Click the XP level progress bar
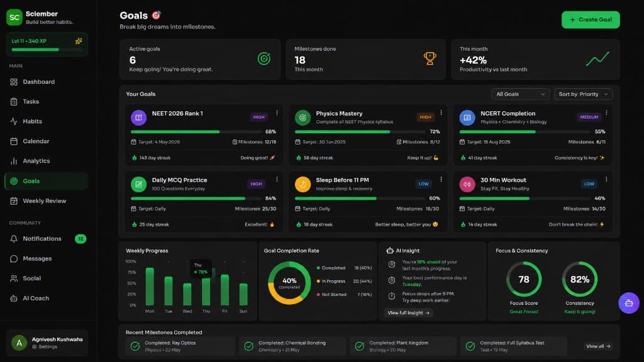Viewport: 644px width, 362px height. (47, 50)
